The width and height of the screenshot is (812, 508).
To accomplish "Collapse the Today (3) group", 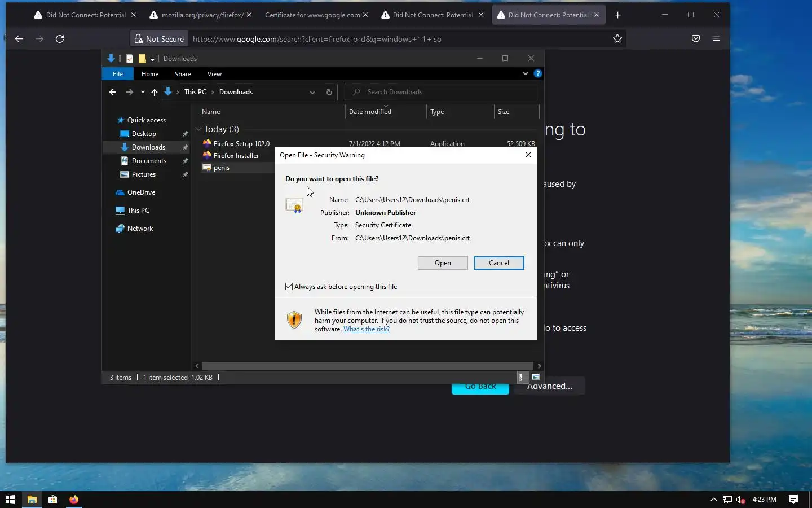I will point(198,129).
